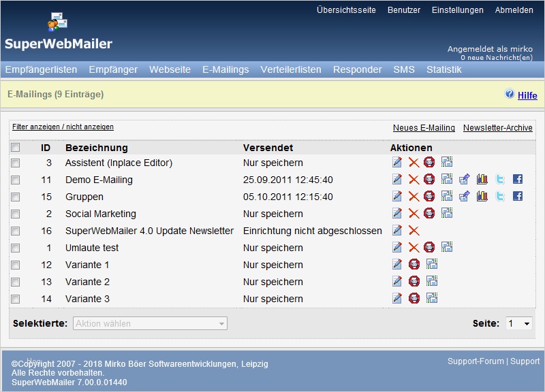Select the Variante 3 checkbox
Screen dimensions: 545x392
[15, 299]
